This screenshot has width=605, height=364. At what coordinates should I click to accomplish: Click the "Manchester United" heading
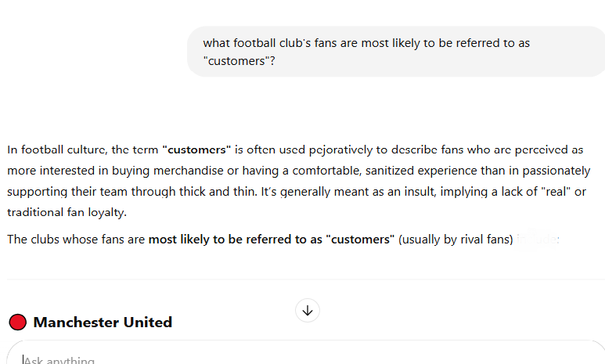point(103,323)
